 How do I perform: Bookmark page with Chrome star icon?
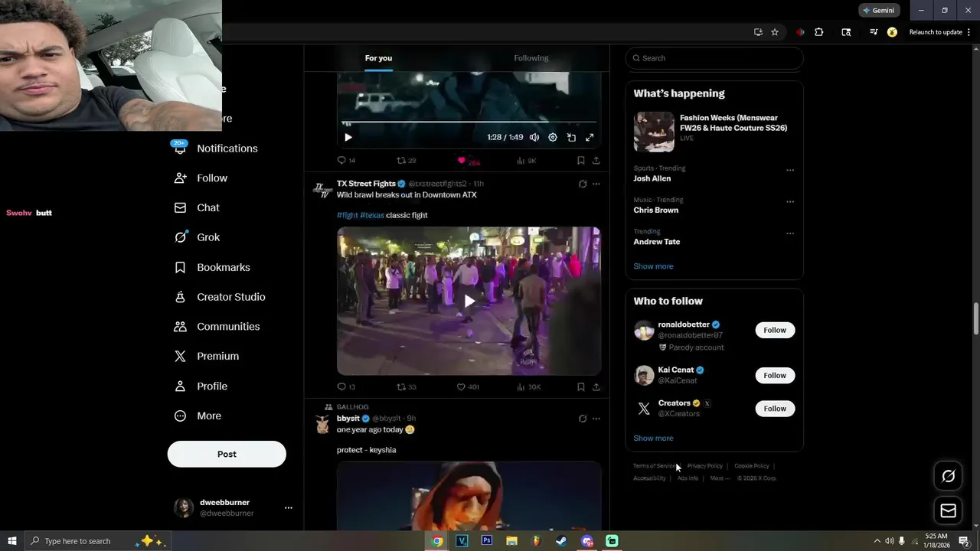click(x=775, y=32)
